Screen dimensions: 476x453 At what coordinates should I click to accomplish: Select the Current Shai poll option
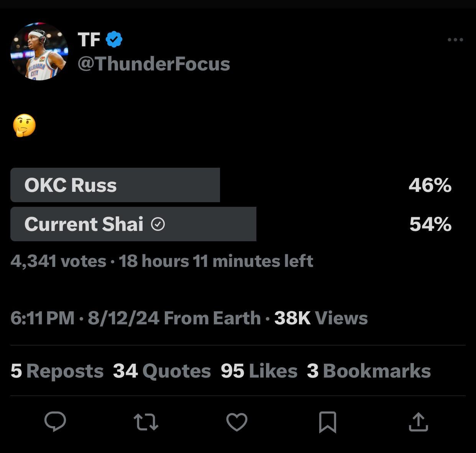pos(133,224)
